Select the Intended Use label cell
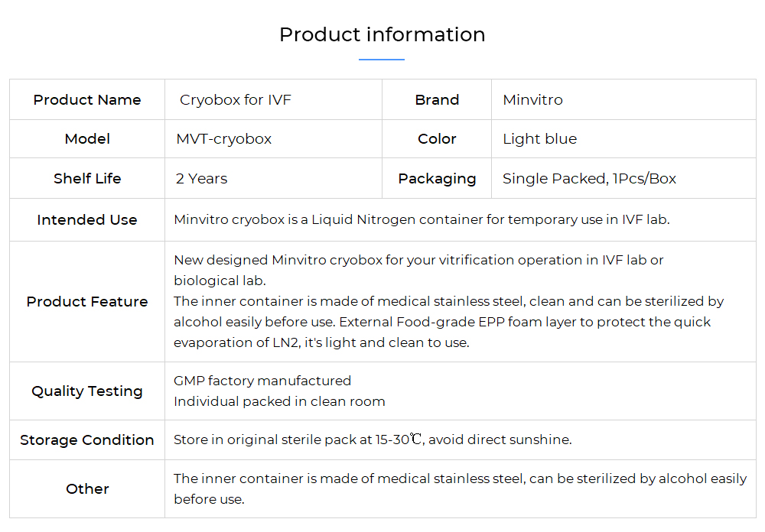 pyautogui.click(x=87, y=220)
